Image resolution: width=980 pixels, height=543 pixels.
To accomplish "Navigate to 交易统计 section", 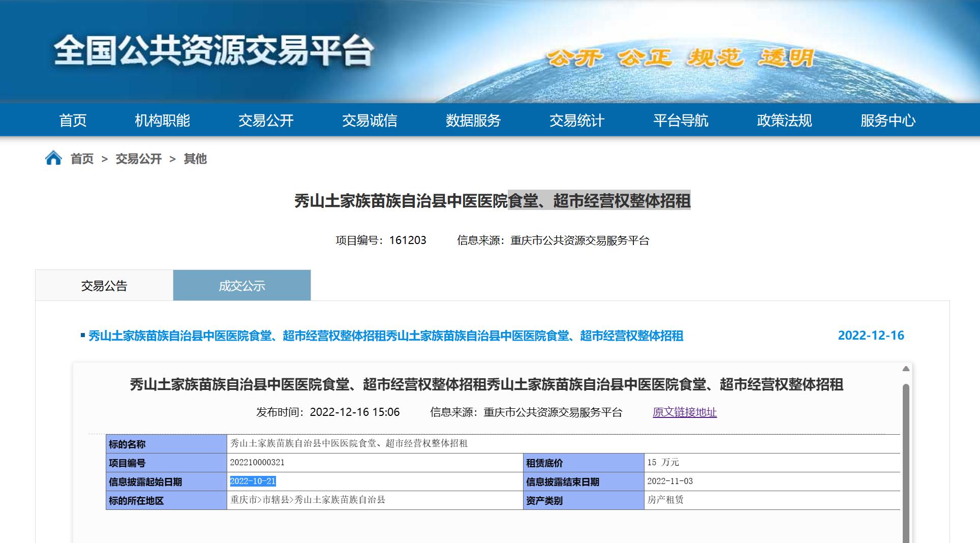I will click(577, 120).
